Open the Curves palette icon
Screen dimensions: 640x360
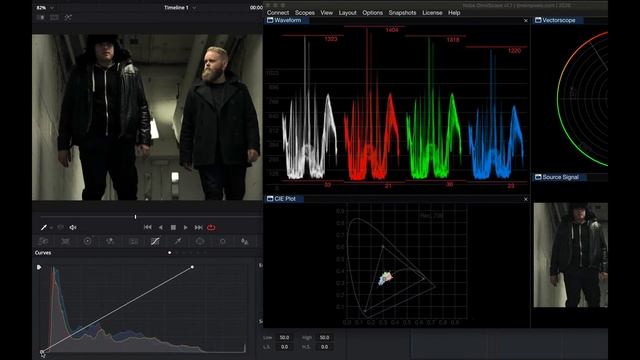point(155,241)
